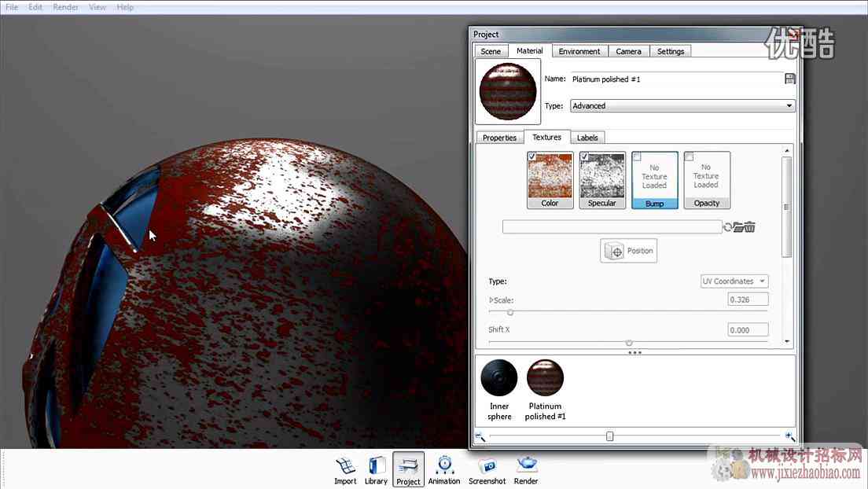This screenshot has height=489, width=868.
Task: Open the material Type Advanced dropdown
Action: (x=682, y=106)
